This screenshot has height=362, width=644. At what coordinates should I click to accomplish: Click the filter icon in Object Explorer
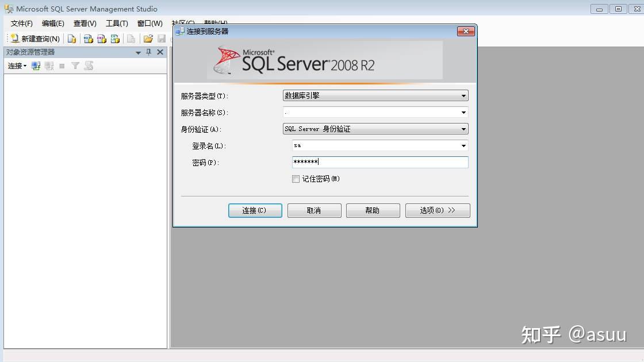point(75,65)
